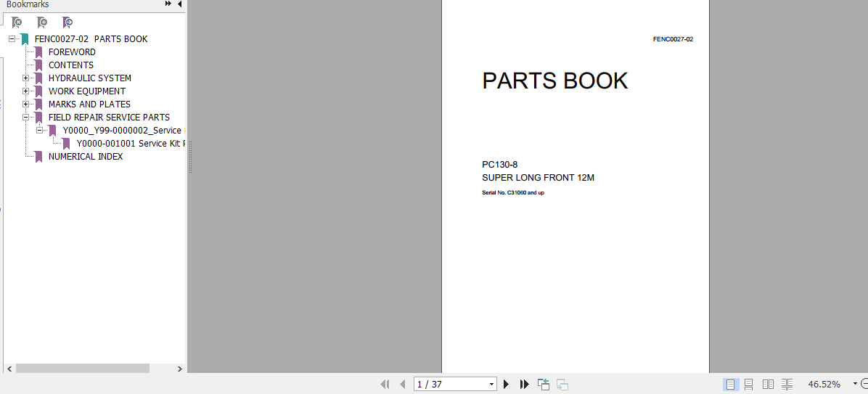Go to the next page
The width and height of the screenshot is (868, 394).
506,384
